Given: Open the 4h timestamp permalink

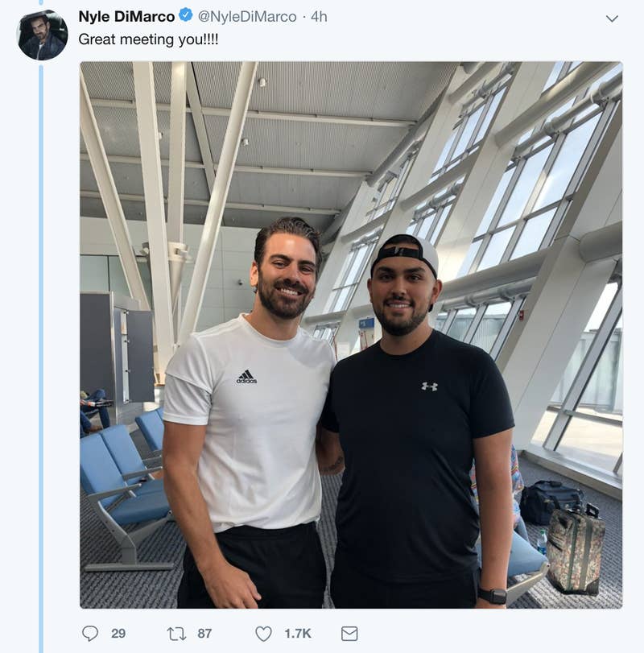Looking at the screenshot, I should 319,16.
